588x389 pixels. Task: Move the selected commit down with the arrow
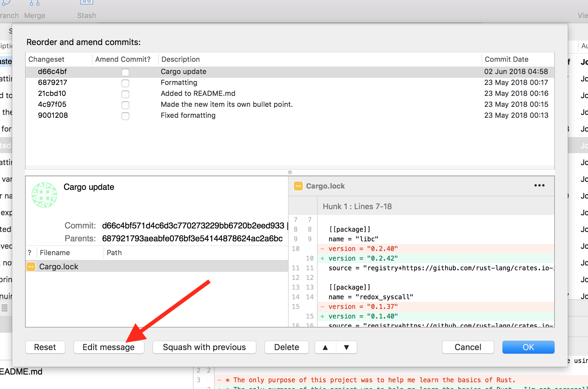[346, 347]
